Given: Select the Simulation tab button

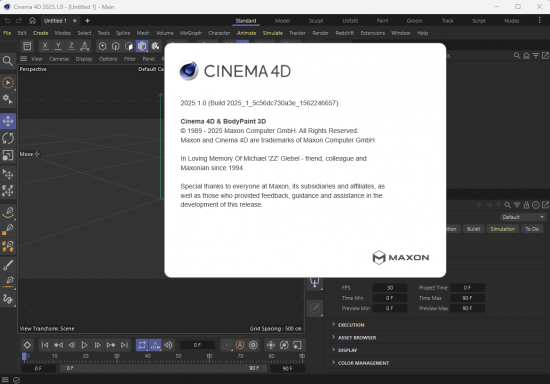Looking at the screenshot, I should pos(502,229).
